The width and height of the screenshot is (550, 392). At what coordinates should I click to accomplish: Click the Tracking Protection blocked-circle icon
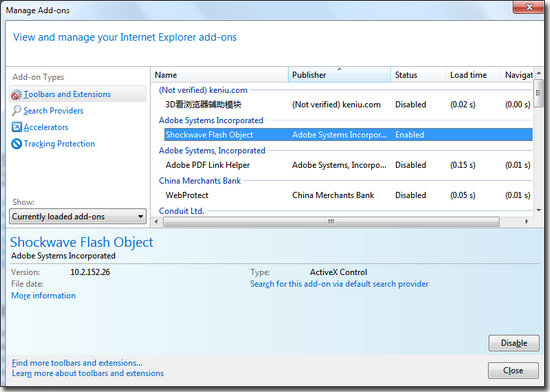coord(16,144)
